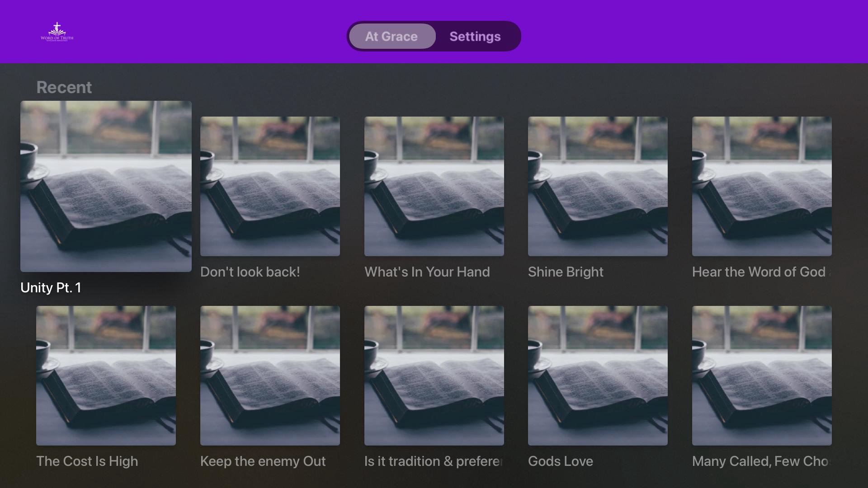This screenshot has width=868, height=488.
Task: Open the Settings tab
Action: [475, 36]
